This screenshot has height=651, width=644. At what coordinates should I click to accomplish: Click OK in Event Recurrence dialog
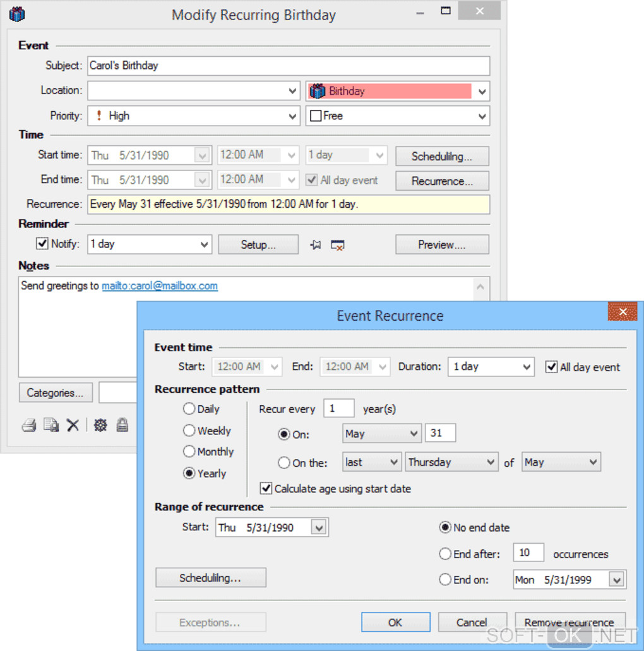pyautogui.click(x=395, y=623)
